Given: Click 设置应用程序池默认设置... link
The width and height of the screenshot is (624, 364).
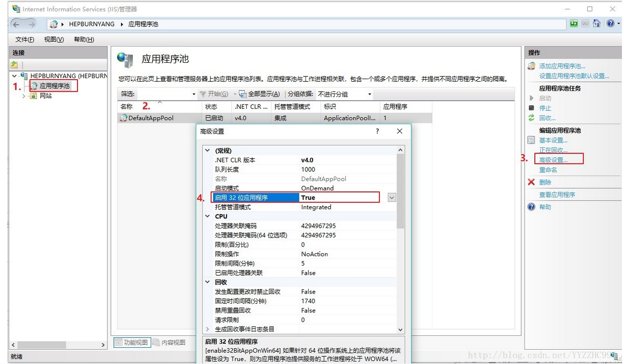Looking at the screenshot, I should 574,76.
